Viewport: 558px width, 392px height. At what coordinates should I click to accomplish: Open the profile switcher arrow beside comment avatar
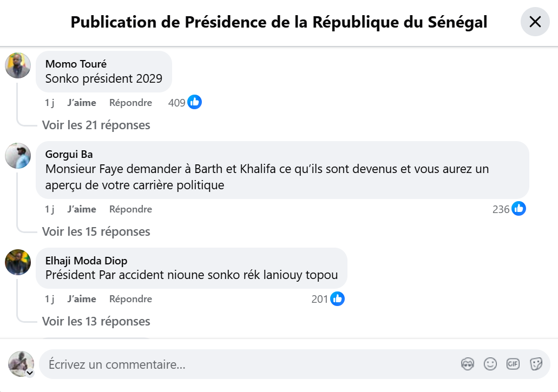30,373
